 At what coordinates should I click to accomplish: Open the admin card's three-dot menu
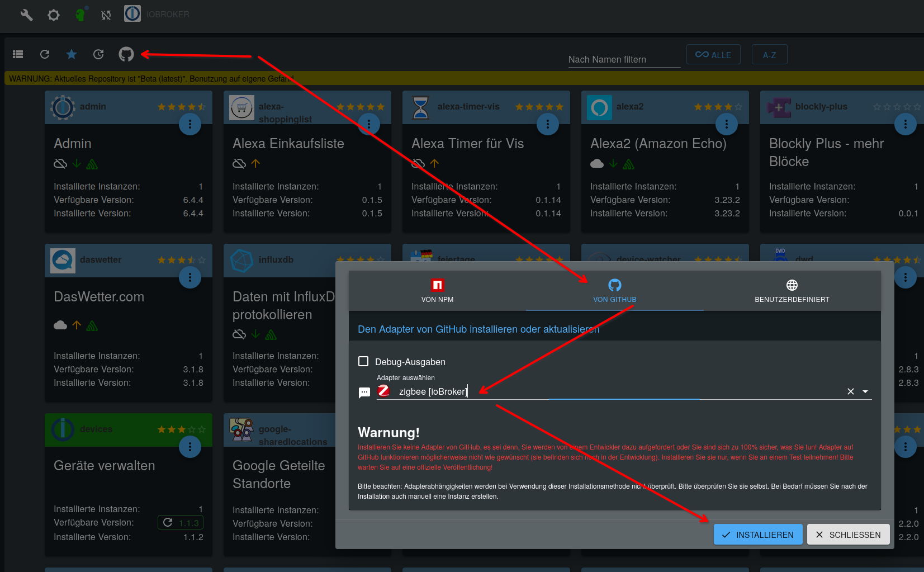pyautogui.click(x=190, y=124)
